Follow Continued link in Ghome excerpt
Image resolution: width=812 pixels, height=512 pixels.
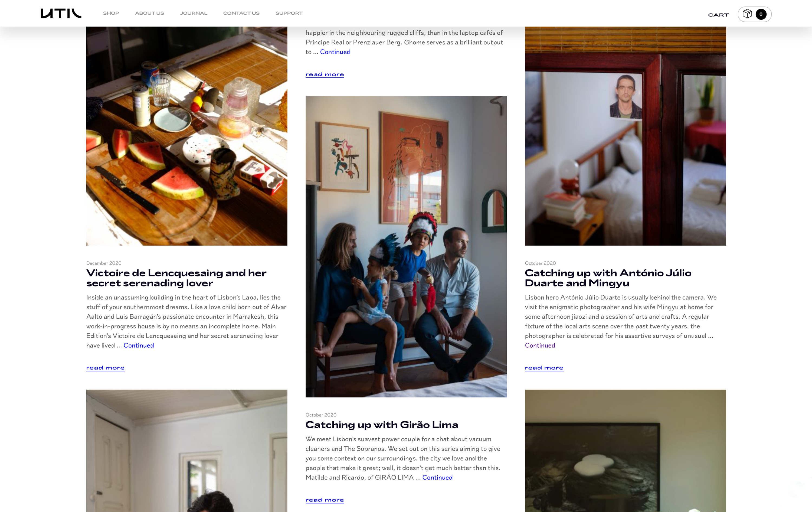point(335,52)
